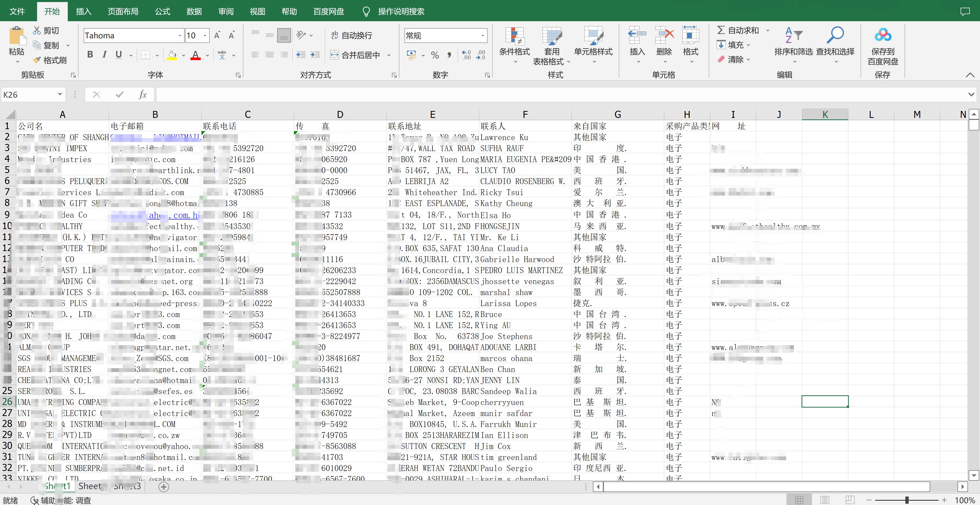Align cell text right
The height and width of the screenshot is (505, 980).
(284, 55)
